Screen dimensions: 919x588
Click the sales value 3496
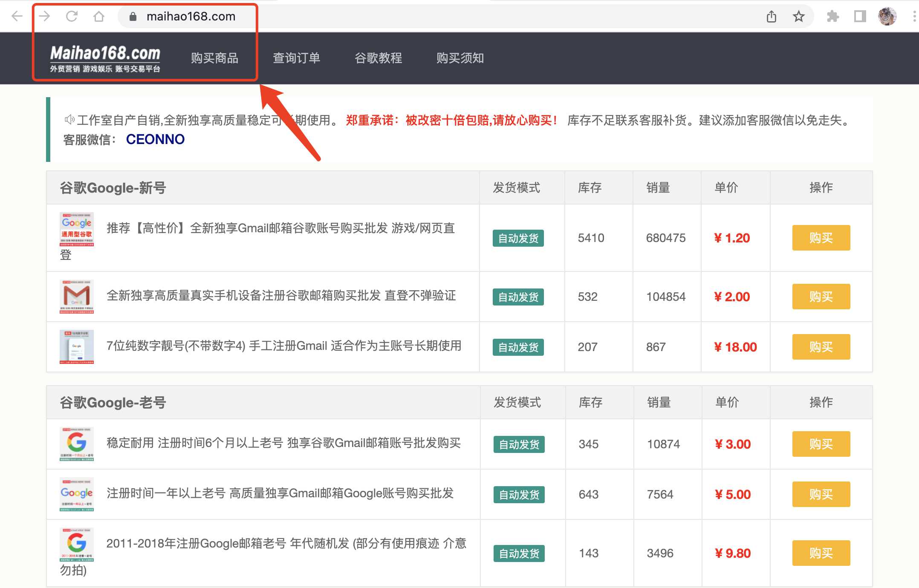click(660, 553)
